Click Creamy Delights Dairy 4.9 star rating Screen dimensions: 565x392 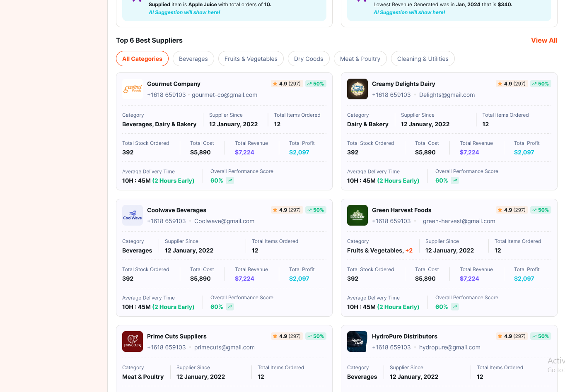pos(511,84)
